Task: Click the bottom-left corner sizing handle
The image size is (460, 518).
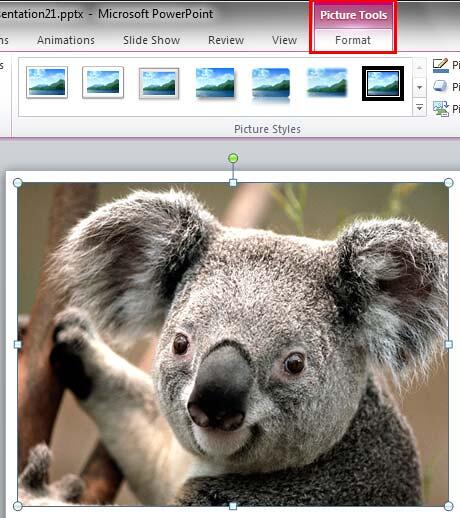Action: pyautogui.click(x=17, y=506)
